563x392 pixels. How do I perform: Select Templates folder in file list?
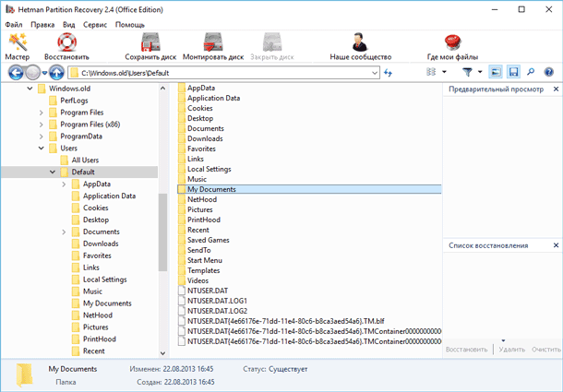point(199,270)
